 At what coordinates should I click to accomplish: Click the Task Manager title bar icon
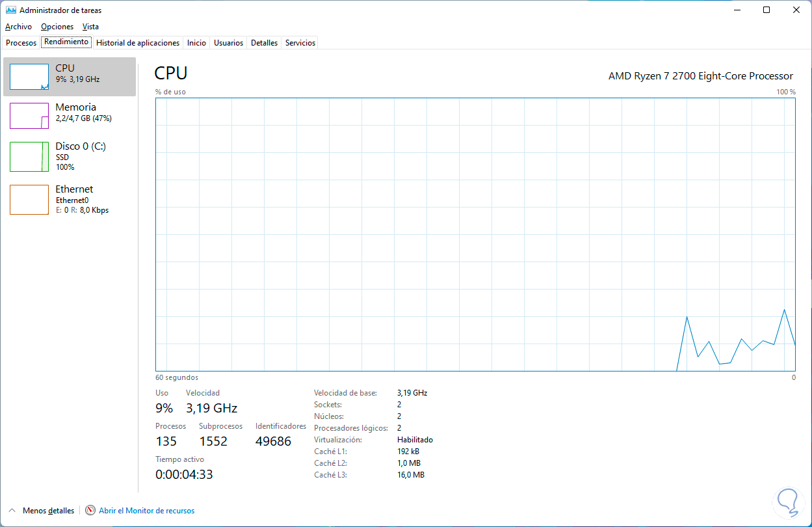pos(11,10)
